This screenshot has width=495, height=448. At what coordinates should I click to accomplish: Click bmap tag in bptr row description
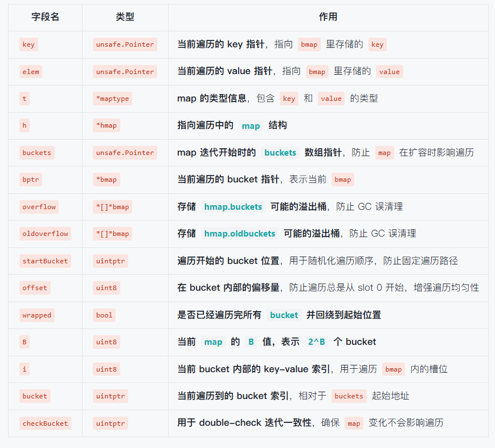click(342, 180)
